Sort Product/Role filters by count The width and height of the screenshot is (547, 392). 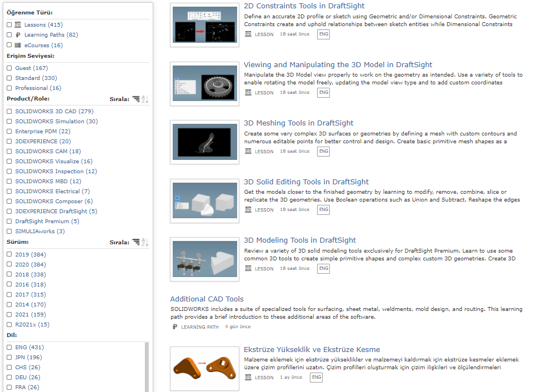click(136, 99)
